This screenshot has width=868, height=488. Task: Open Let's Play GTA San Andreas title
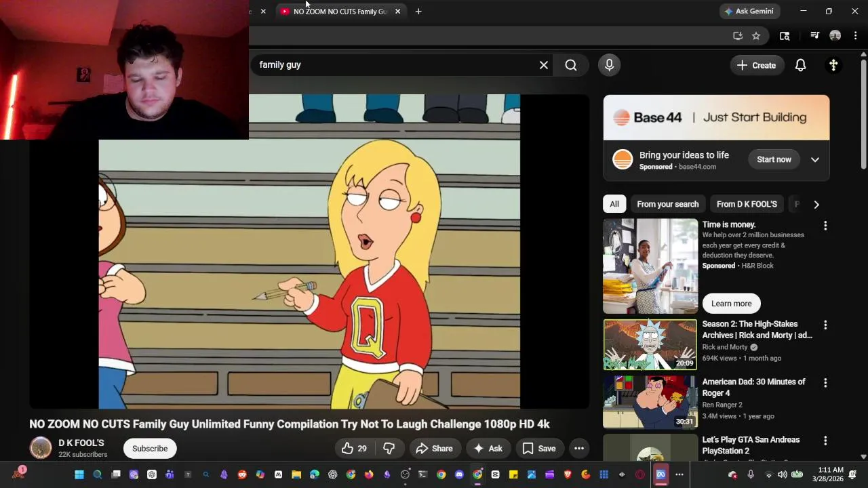[751, 445]
